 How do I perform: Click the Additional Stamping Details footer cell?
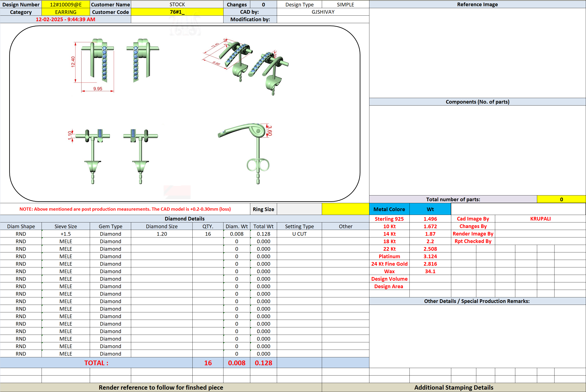(454, 387)
